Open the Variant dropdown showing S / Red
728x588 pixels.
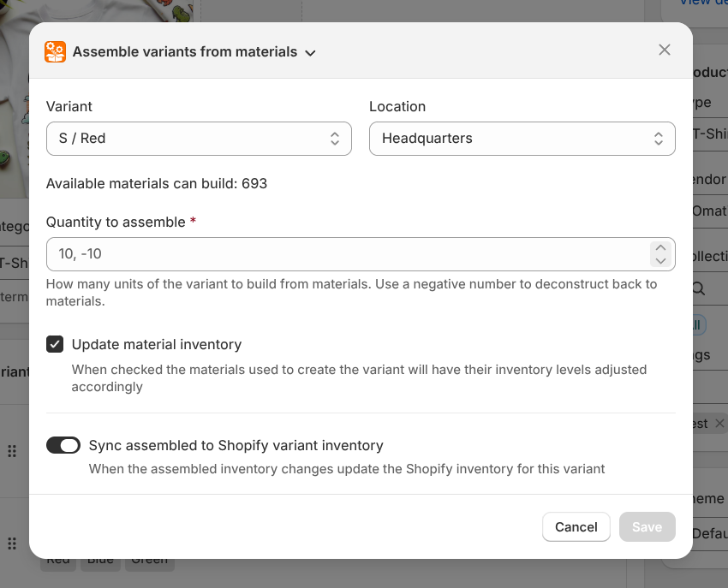(199, 138)
